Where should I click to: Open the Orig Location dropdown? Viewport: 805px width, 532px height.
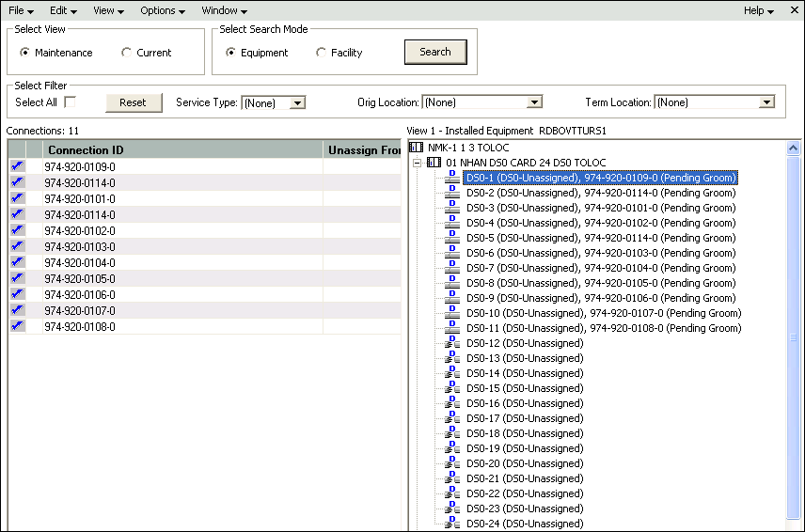534,102
